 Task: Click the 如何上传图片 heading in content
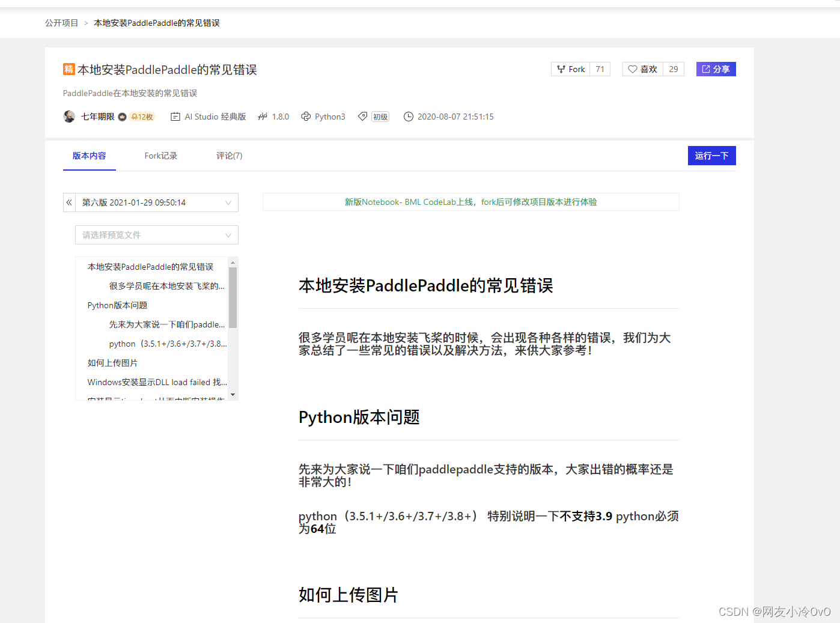pyautogui.click(x=348, y=595)
